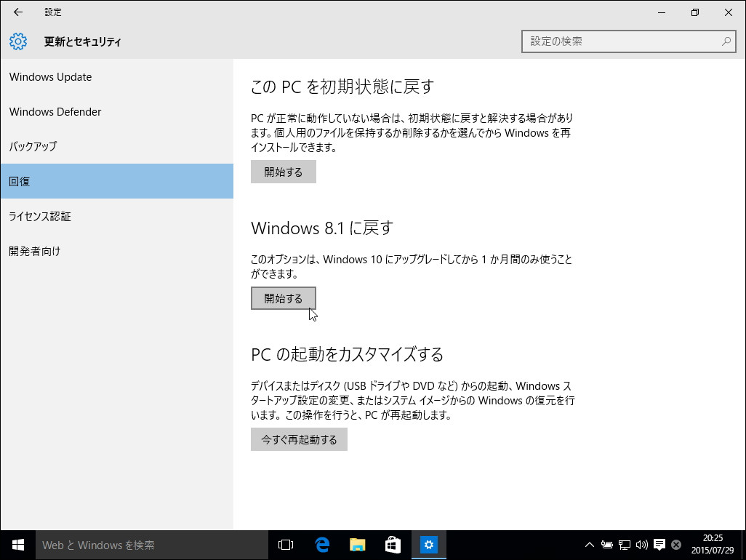Open the Action Center notification icon
746x560 pixels.
(x=659, y=545)
